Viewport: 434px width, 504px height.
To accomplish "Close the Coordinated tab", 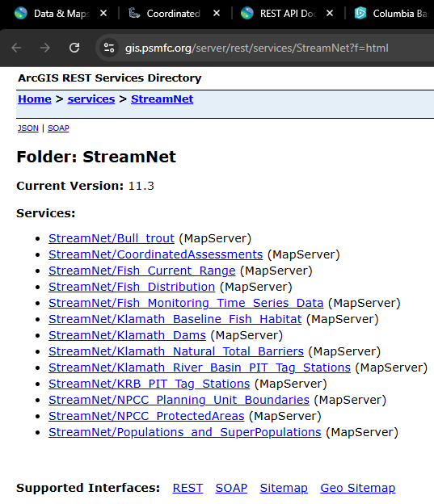I will (x=217, y=14).
